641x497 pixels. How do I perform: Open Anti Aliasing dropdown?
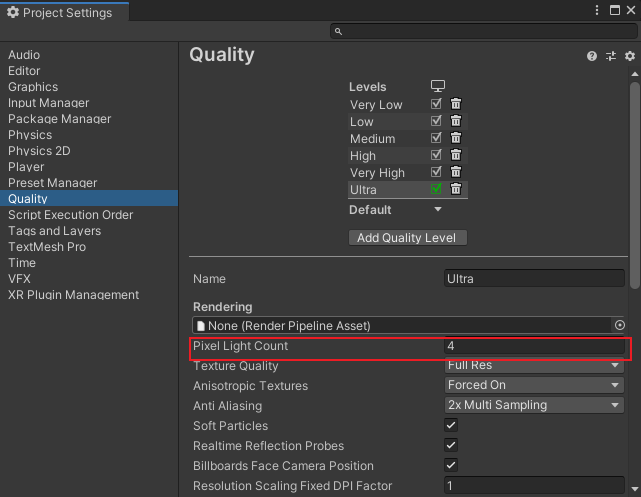click(534, 405)
